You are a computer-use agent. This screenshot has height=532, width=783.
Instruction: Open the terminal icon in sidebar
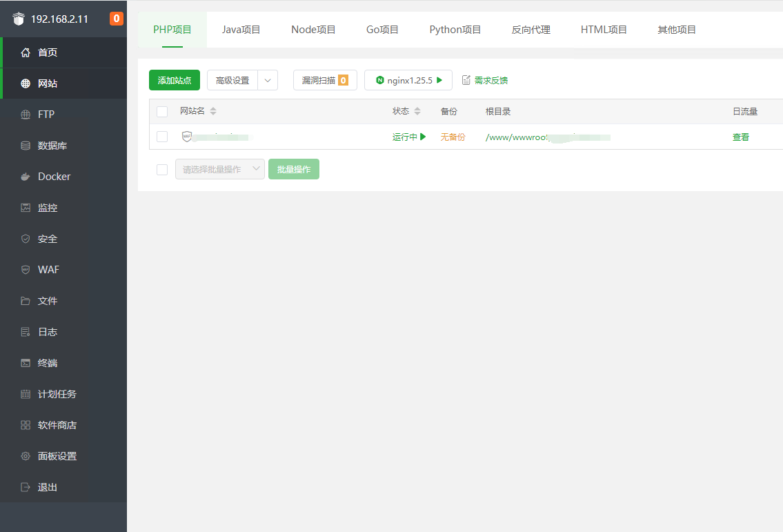point(26,363)
